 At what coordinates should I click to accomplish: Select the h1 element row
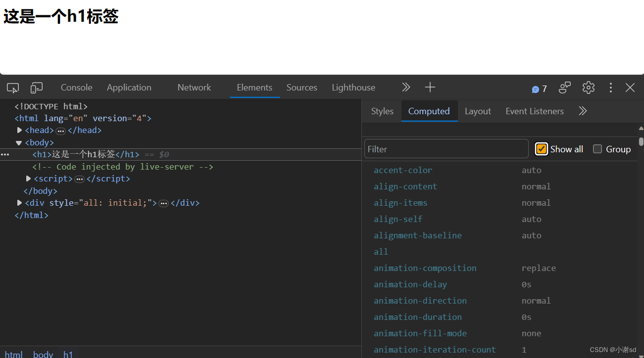coord(181,155)
